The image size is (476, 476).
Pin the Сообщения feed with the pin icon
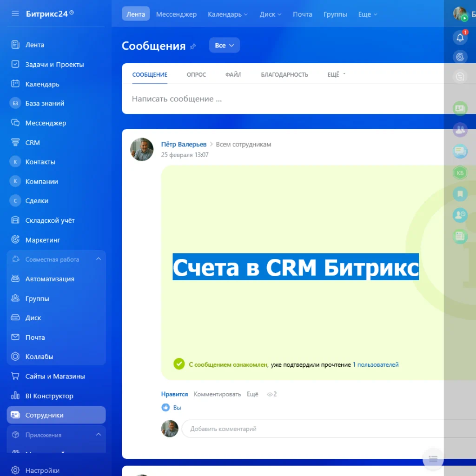coord(193,46)
